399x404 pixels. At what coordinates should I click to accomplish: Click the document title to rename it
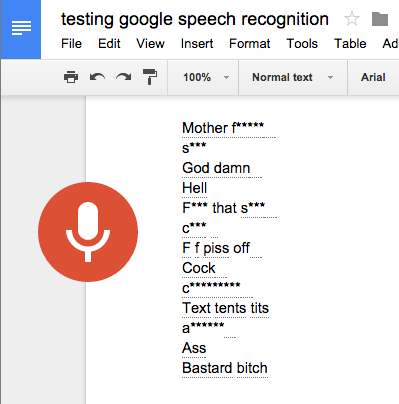coord(195,19)
